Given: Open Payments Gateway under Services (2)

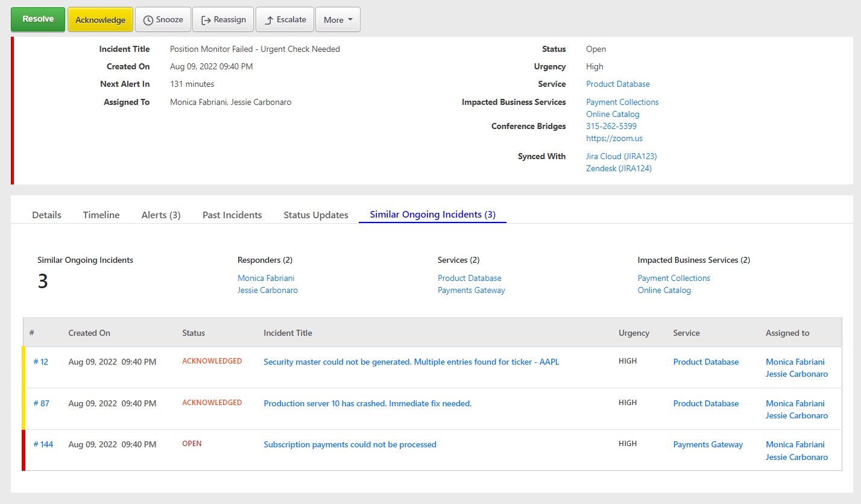Looking at the screenshot, I should click(471, 290).
